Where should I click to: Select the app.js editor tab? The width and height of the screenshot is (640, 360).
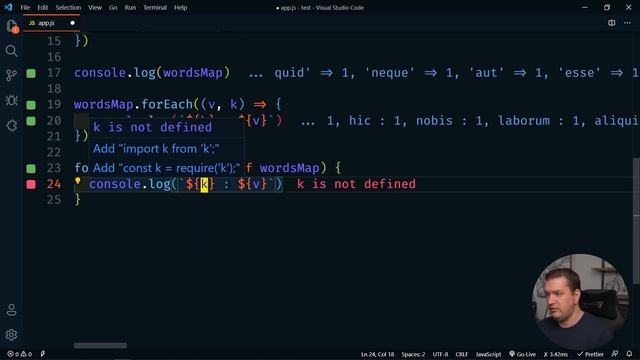click(51, 23)
